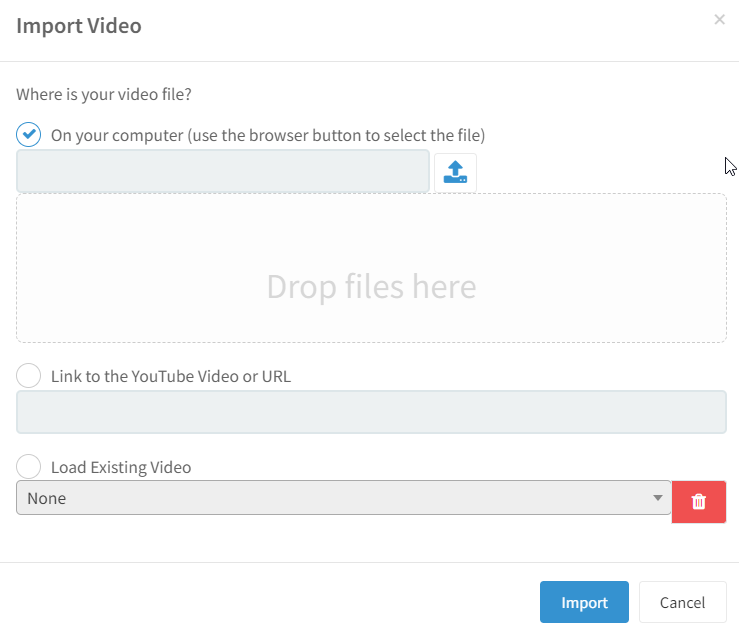Click the red trash delete icon

[x=698, y=502]
